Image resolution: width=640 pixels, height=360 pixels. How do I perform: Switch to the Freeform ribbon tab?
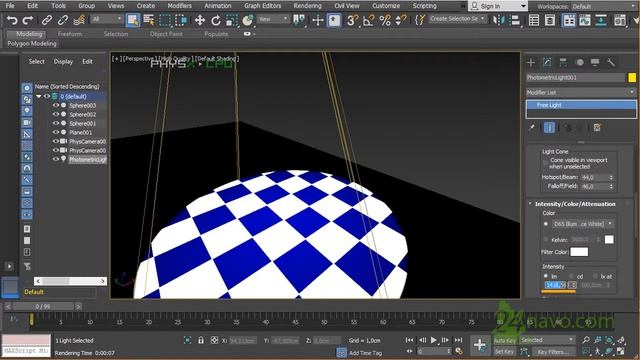pos(70,34)
